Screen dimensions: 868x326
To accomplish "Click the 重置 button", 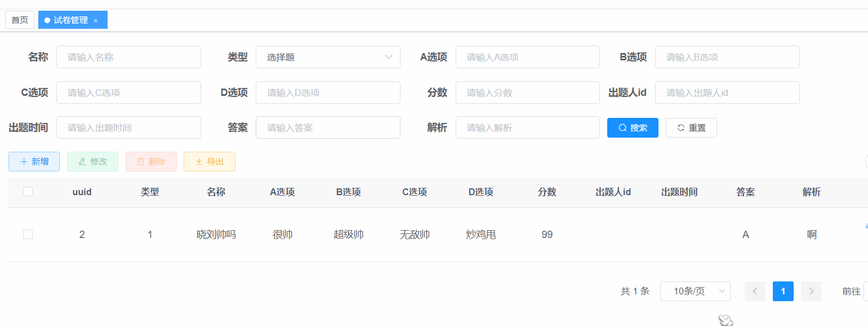I will click(691, 127).
